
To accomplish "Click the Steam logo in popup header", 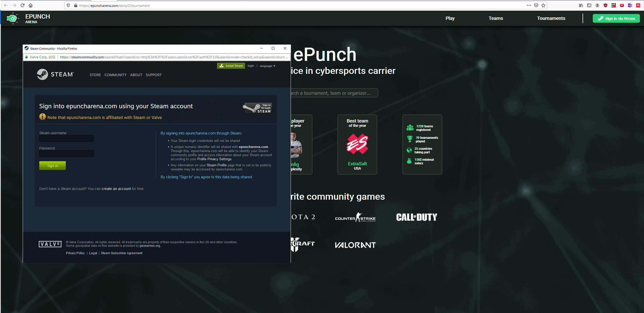I will point(55,74).
